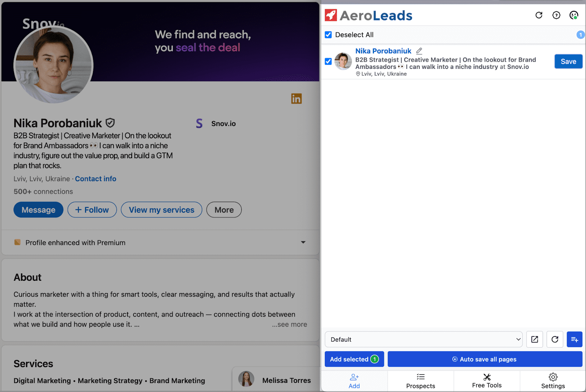586x392 pixels.
Task: Switch to the Prospects tab
Action: click(420, 381)
